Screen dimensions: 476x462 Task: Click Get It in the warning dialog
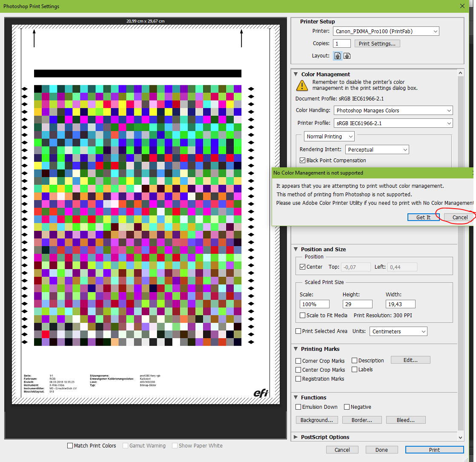(423, 217)
